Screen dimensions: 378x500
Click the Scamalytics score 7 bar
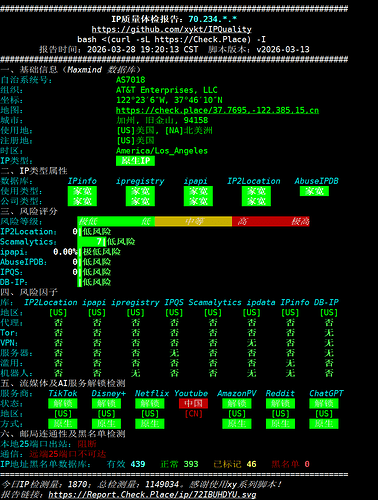[x=92, y=242]
